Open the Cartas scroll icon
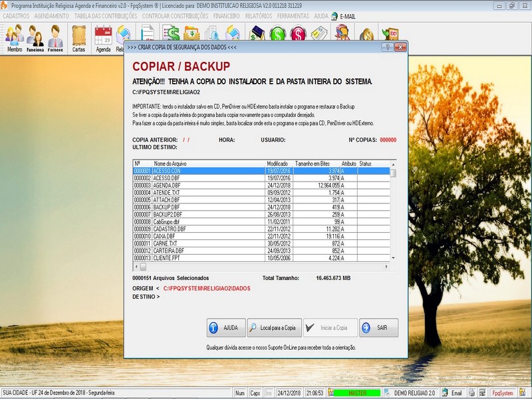The width and height of the screenshot is (532, 399). pos(78,39)
